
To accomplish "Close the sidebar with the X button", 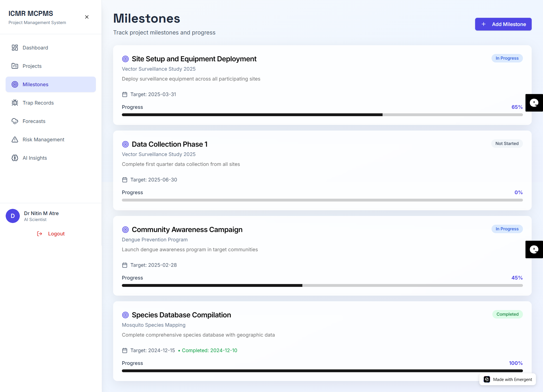I will coord(87,17).
